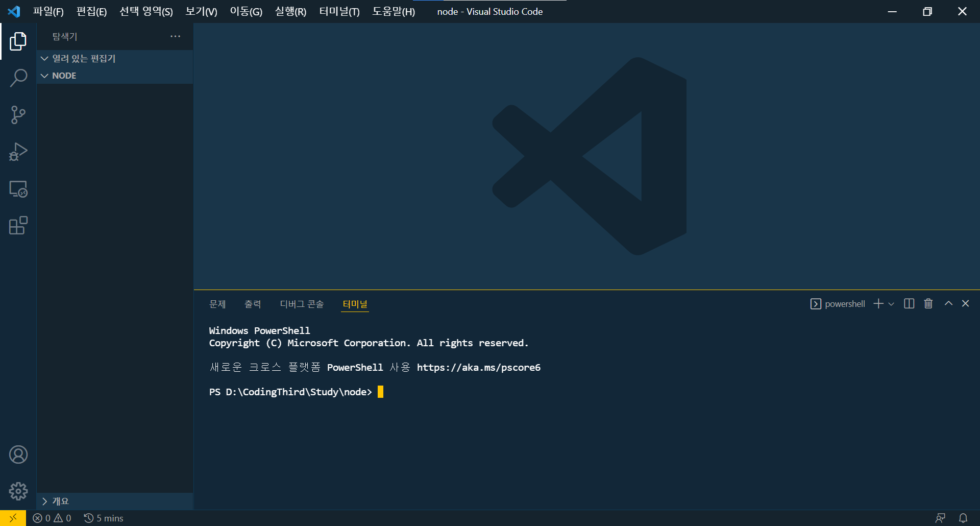This screenshot has width=980, height=526.
Task: Open the 실행(R) menu
Action: 290,11
